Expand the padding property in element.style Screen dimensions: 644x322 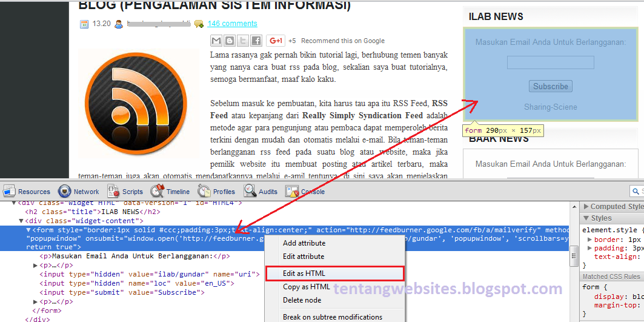click(x=590, y=248)
